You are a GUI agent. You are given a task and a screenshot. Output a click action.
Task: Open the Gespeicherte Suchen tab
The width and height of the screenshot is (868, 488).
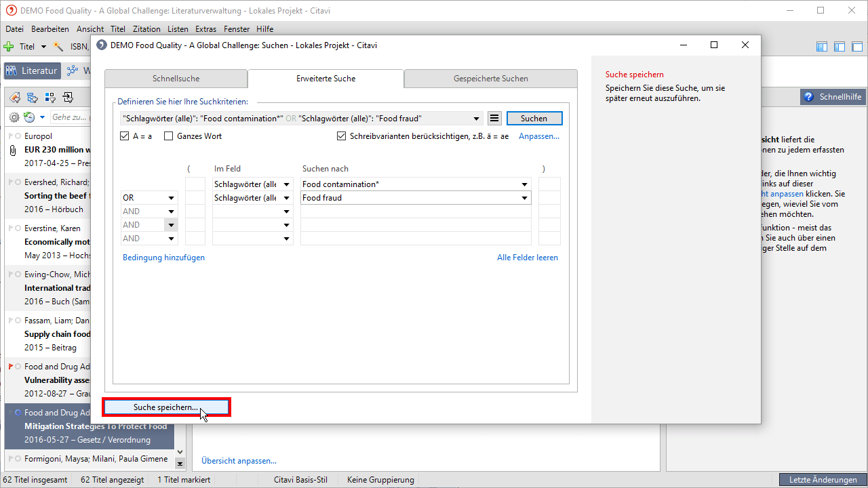pos(490,79)
